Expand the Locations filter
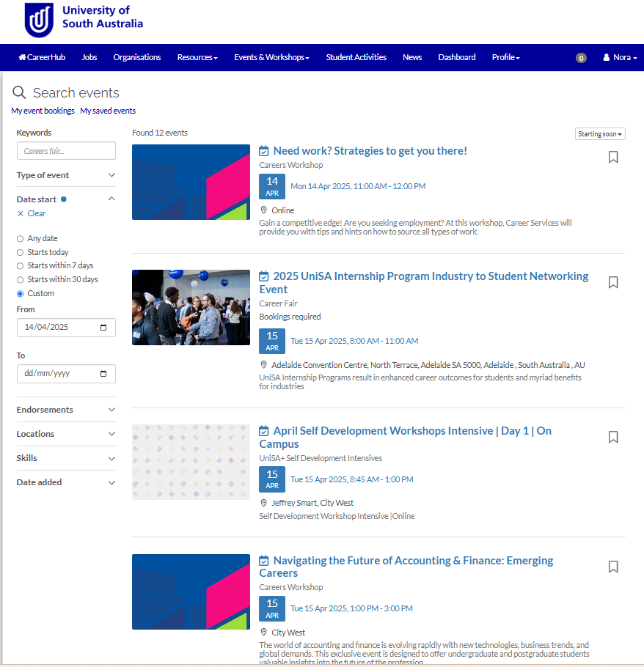Viewport: 644px width, 667px height. pyautogui.click(x=66, y=434)
